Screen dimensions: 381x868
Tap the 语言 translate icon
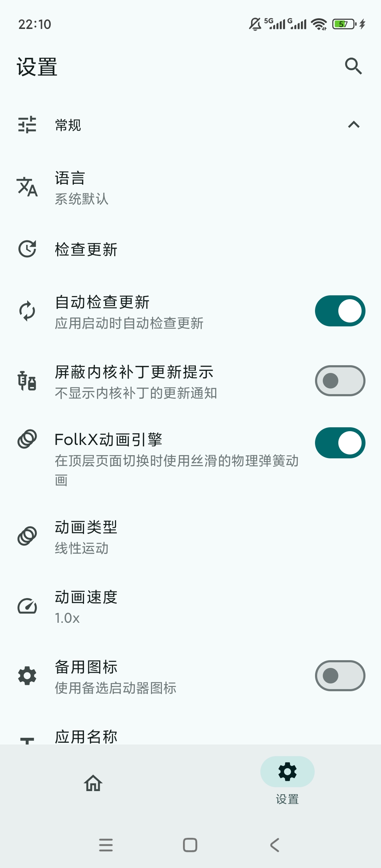(x=27, y=187)
